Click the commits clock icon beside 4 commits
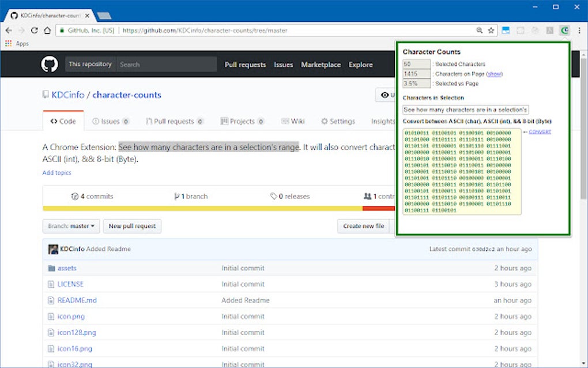 coord(74,196)
